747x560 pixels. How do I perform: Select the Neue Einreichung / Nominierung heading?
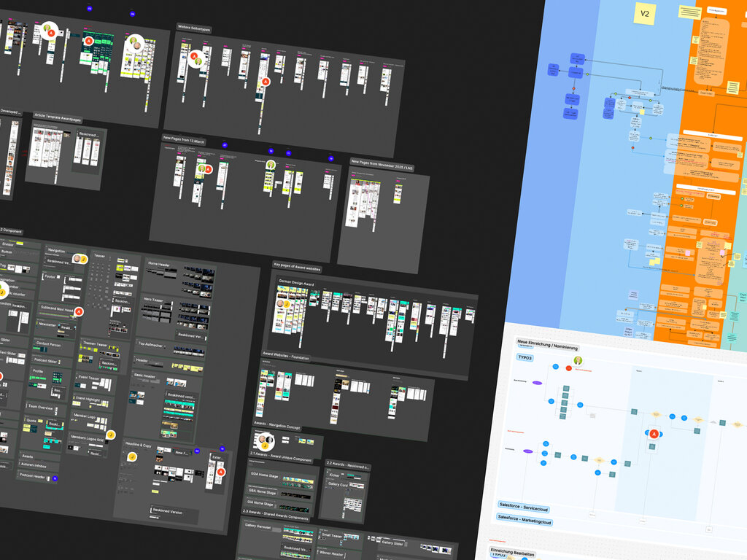pos(547,344)
